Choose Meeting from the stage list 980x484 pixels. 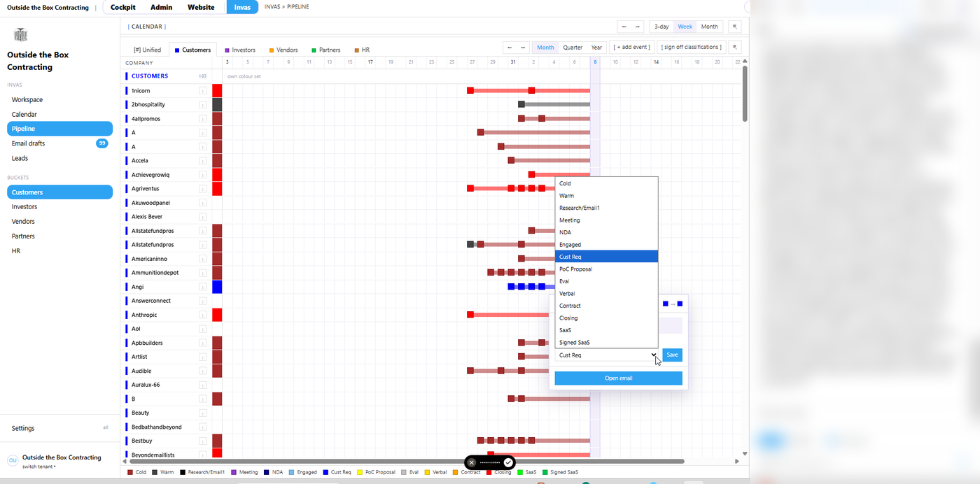pyautogui.click(x=607, y=220)
